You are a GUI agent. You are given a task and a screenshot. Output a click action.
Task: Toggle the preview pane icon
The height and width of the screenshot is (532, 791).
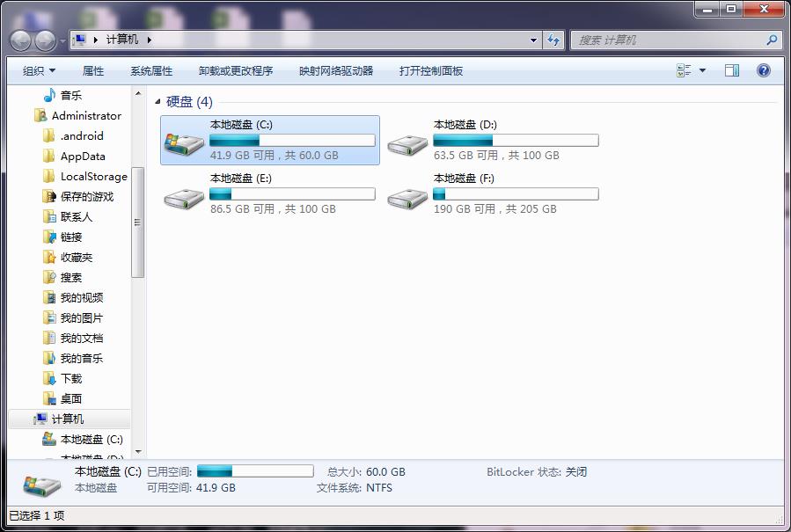(731, 71)
